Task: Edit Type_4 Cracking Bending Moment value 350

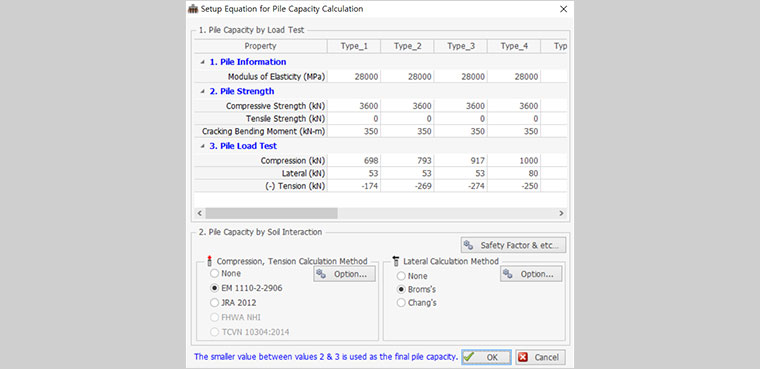Action: point(514,131)
